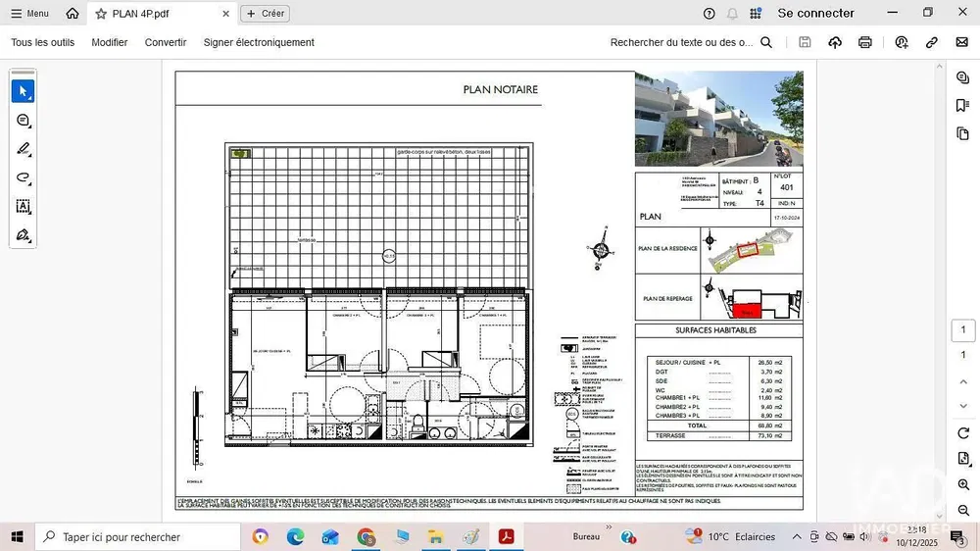Star the PLAN 4P.pdf tab as favorite
The height and width of the screenshot is (551, 980).
click(101, 14)
